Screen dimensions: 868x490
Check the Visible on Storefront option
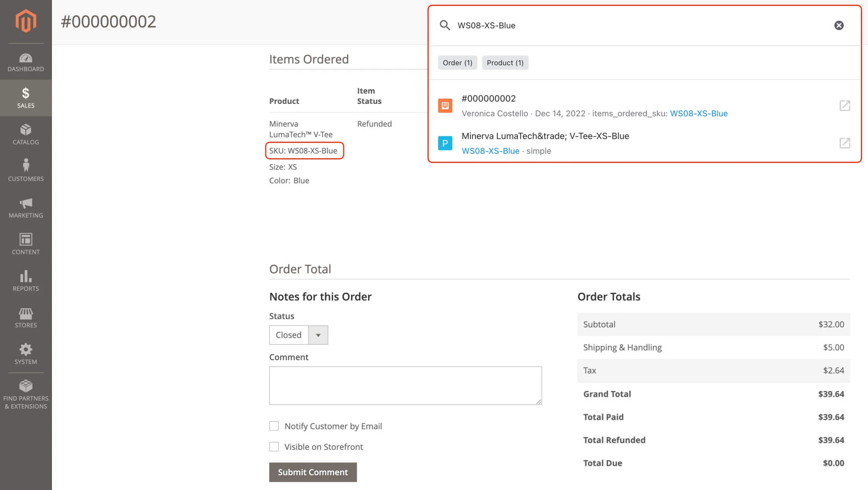click(x=274, y=447)
